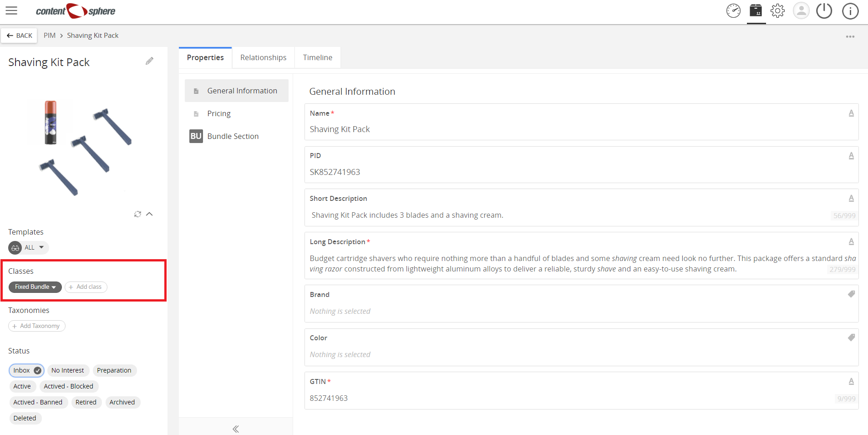
Task: Switch to the Timeline tab
Action: click(x=318, y=57)
